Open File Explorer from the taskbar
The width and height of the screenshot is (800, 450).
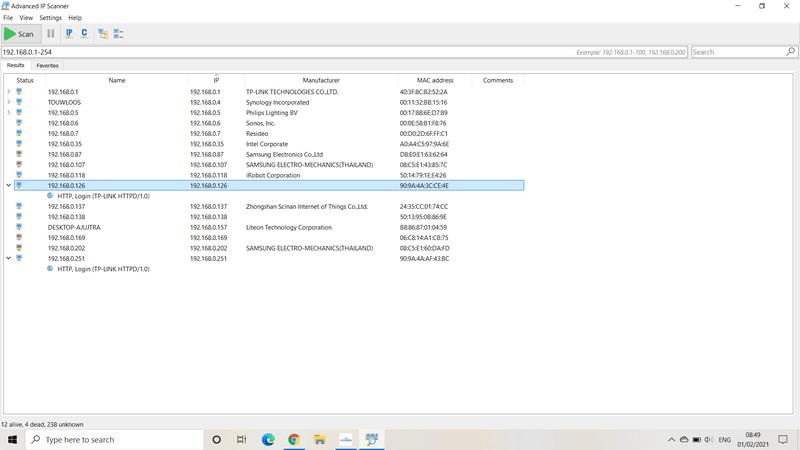[x=320, y=439]
